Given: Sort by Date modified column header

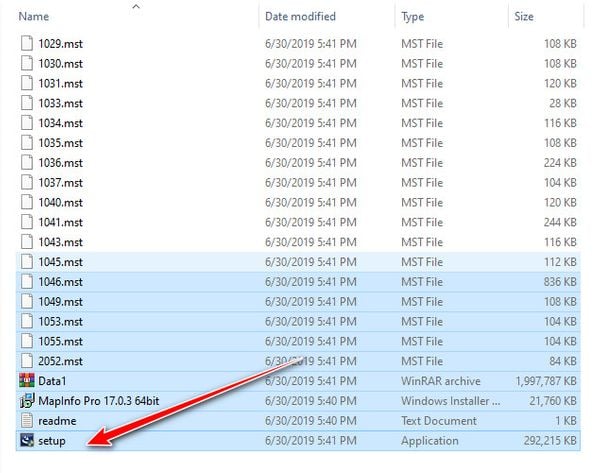Looking at the screenshot, I should pyautogui.click(x=300, y=17).
